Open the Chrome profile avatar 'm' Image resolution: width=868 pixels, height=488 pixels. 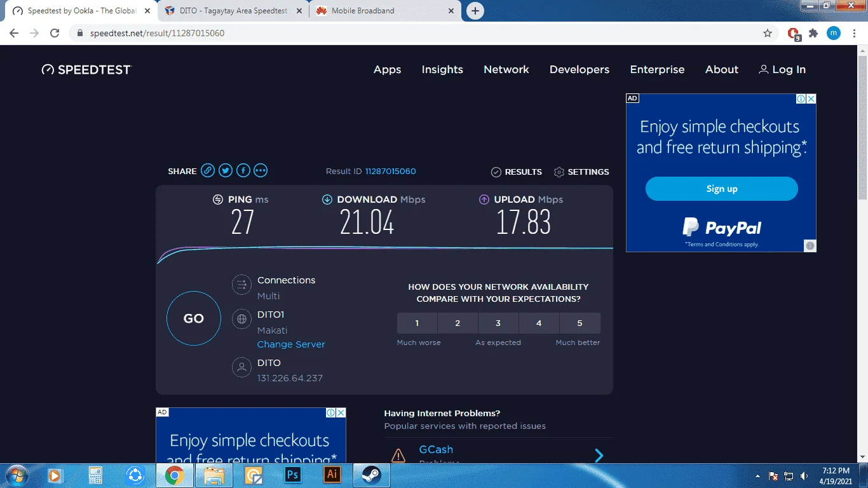tap(834, 33)
